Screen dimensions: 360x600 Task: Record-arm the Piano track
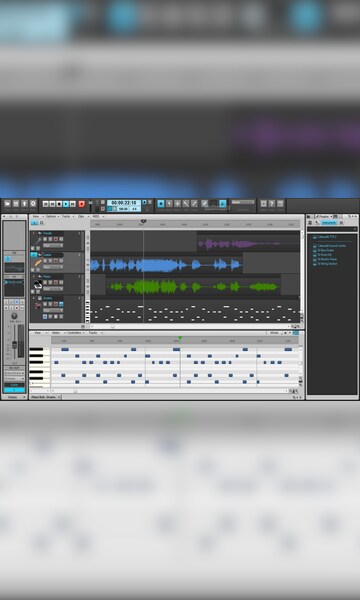coord(55,282)
